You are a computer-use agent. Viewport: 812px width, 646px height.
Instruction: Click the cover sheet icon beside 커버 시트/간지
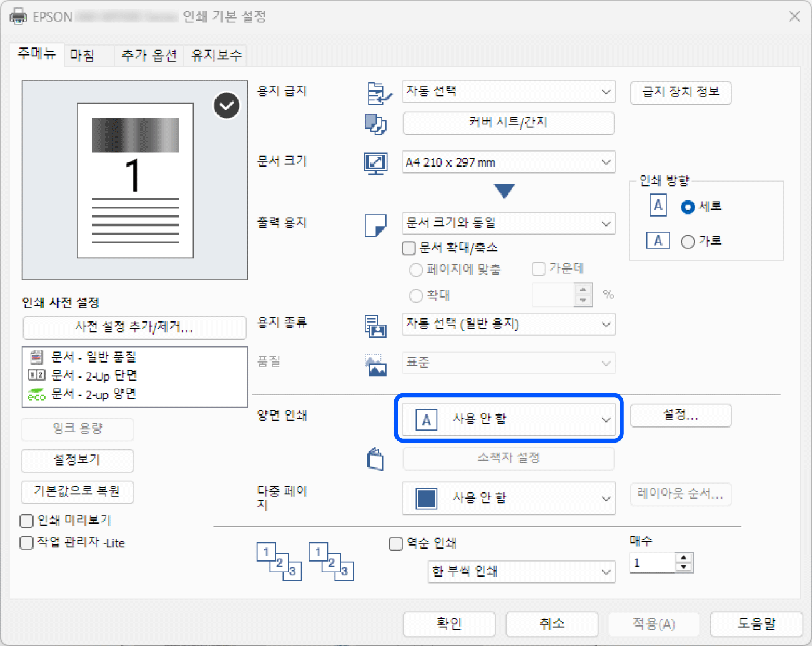(375, 124)
